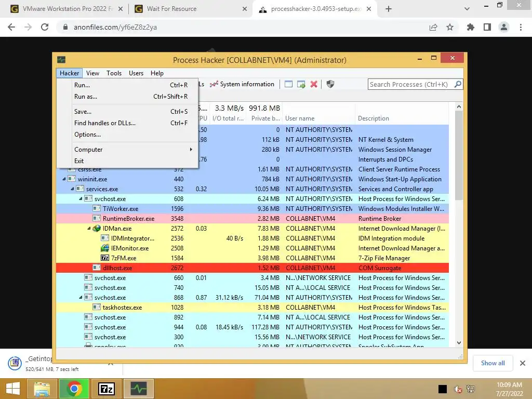Open System information toolbar button

pyautogui.click(x=242, y=84)
